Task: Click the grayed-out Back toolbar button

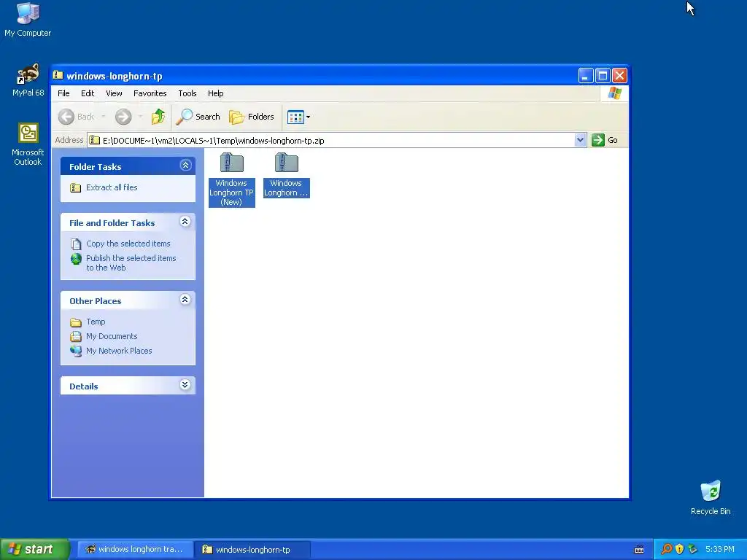Action: (76, 117)
